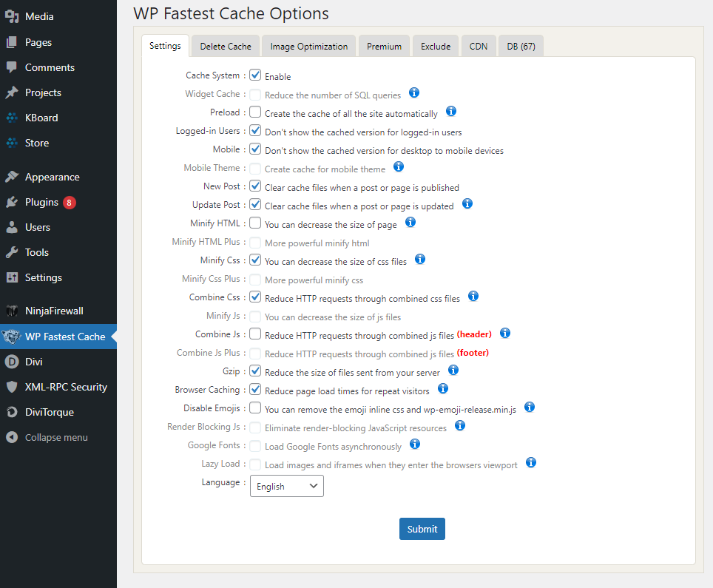Click the Divi D icon
The width and height of the screenshot is (713, 588).
pos(12,362)
